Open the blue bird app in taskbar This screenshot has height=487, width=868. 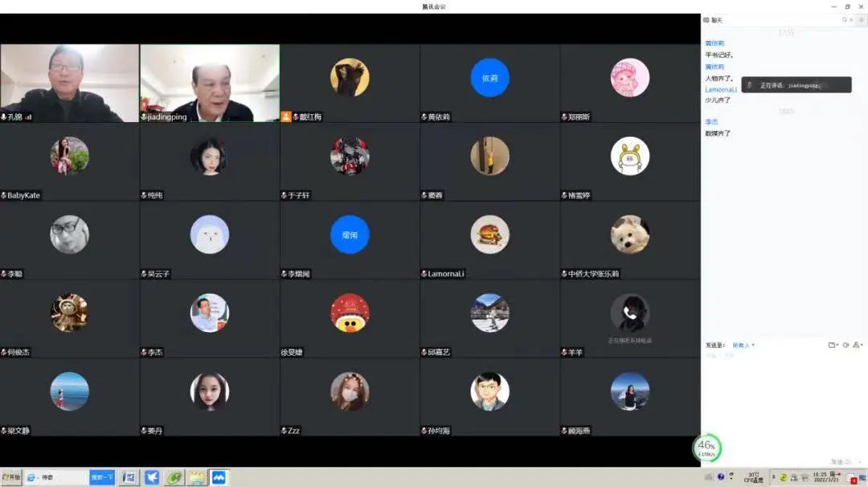click(x=152, y=477)
